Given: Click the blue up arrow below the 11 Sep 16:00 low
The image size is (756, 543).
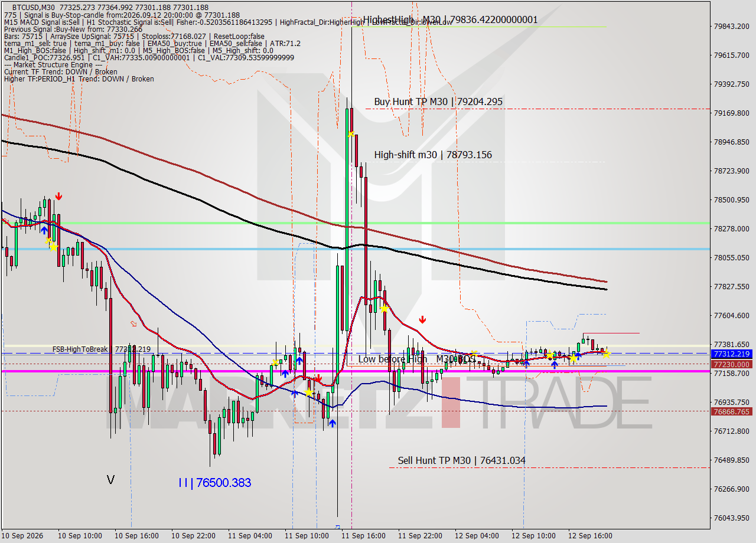Looking at the screenshot, I should pyautogui.click(x=332, y=423).
